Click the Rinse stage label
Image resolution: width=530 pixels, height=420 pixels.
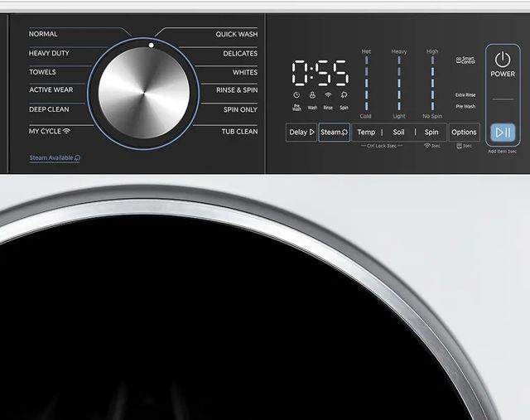328,108
